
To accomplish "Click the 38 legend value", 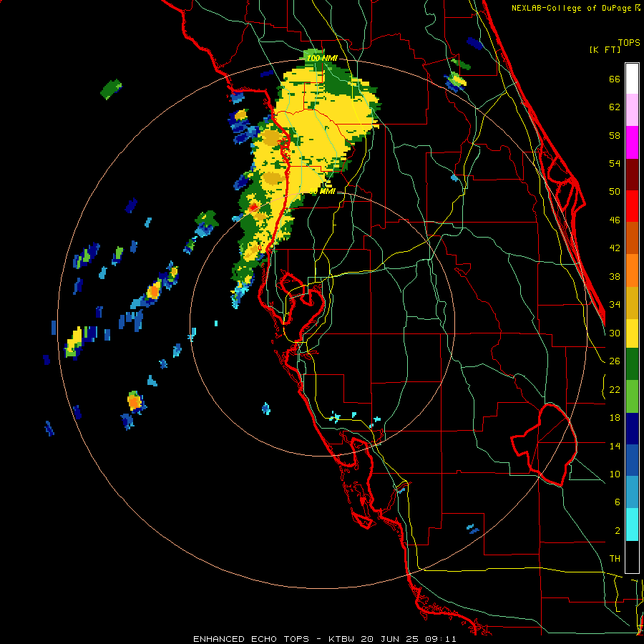I will pyautogui.click(x=615, y=276).
